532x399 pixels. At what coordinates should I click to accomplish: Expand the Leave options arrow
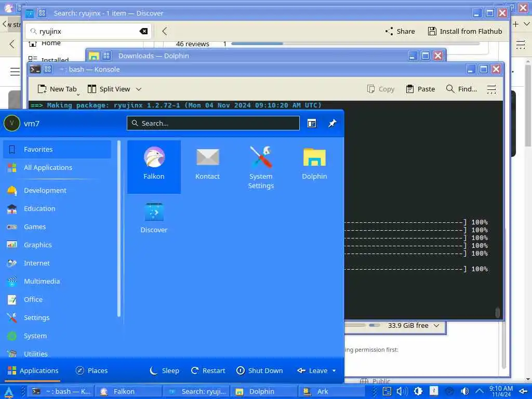click(x=334, y=370)
